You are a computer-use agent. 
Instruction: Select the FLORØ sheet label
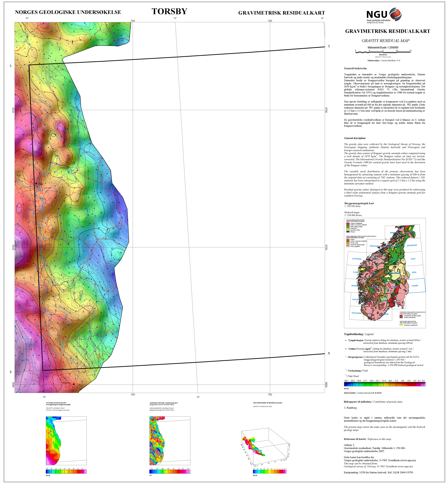[x=356, y=272]
